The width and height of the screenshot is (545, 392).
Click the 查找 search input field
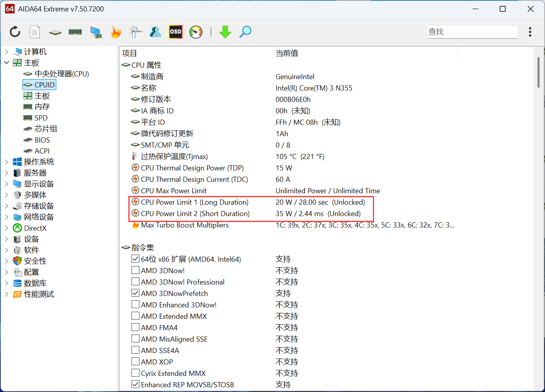coord(472,32)
